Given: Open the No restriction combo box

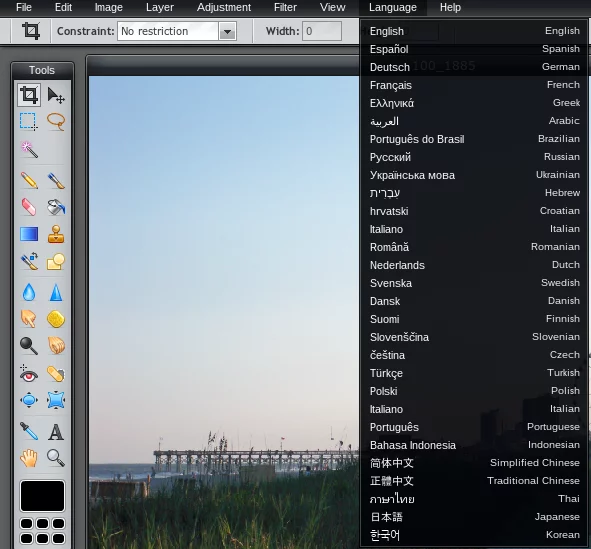Looking at the screenshot, I should click(177, 31).
